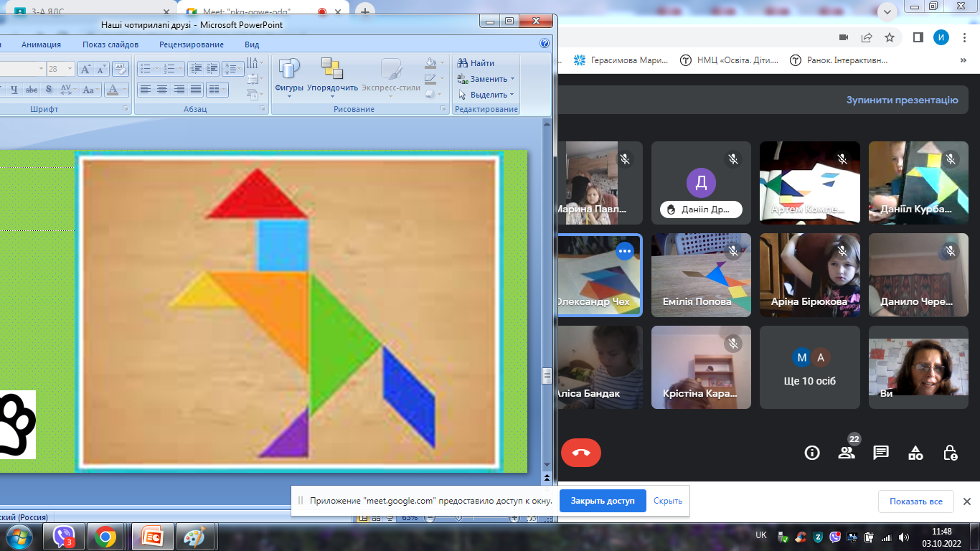The width and height of the screenshot is (980, 551).
Task: Click the PowerPoint help question mark icon
Action: pos(545,44)
